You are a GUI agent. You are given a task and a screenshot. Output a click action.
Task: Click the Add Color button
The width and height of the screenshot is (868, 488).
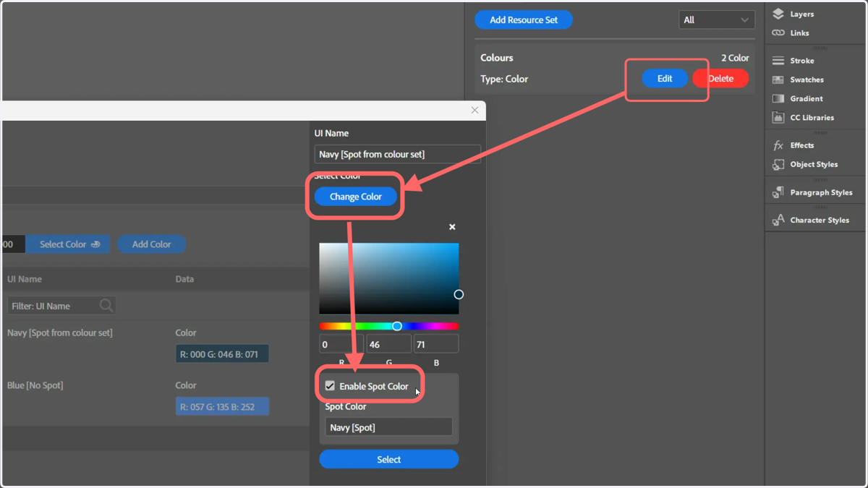[152, 244]
